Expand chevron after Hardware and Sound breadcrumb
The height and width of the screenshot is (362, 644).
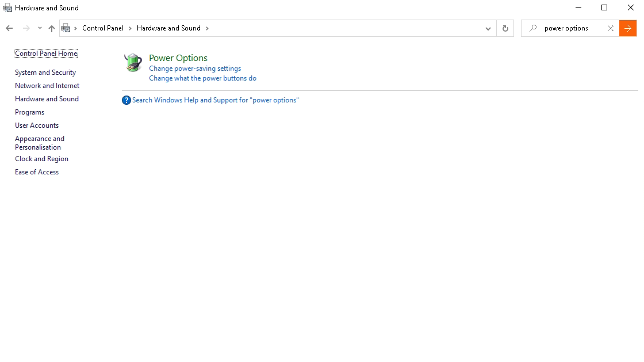click(x=207, y=28)
